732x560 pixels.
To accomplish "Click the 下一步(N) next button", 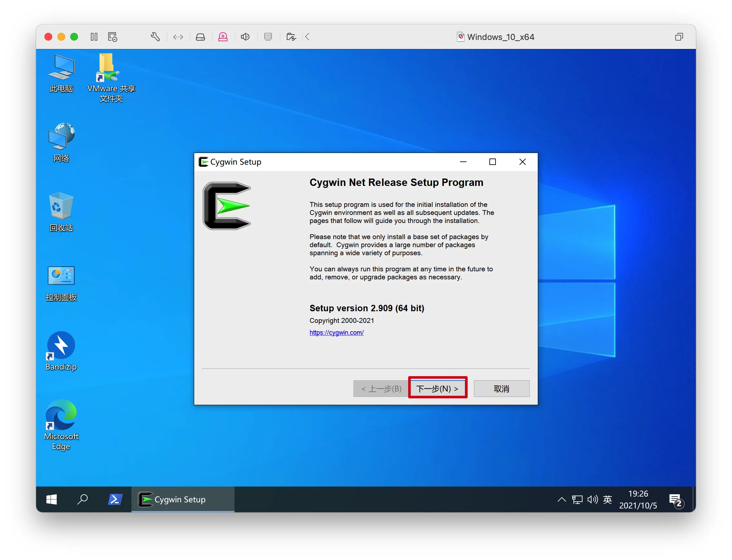I will click(x=437, y=388).
